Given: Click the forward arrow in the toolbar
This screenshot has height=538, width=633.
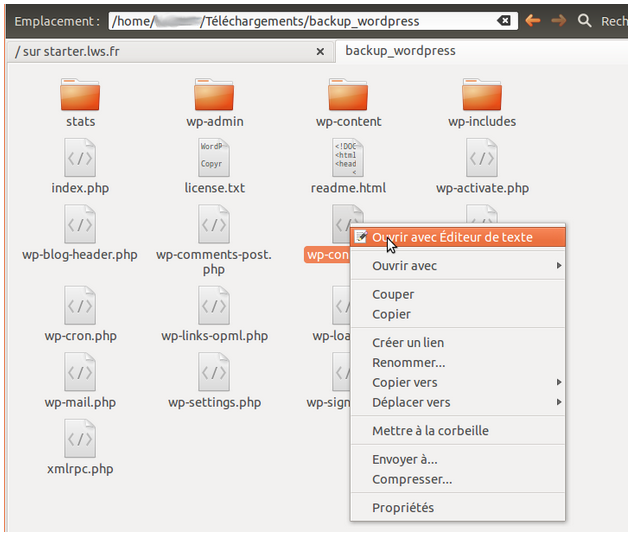Looking at the screenshot, I should [559, 20].
